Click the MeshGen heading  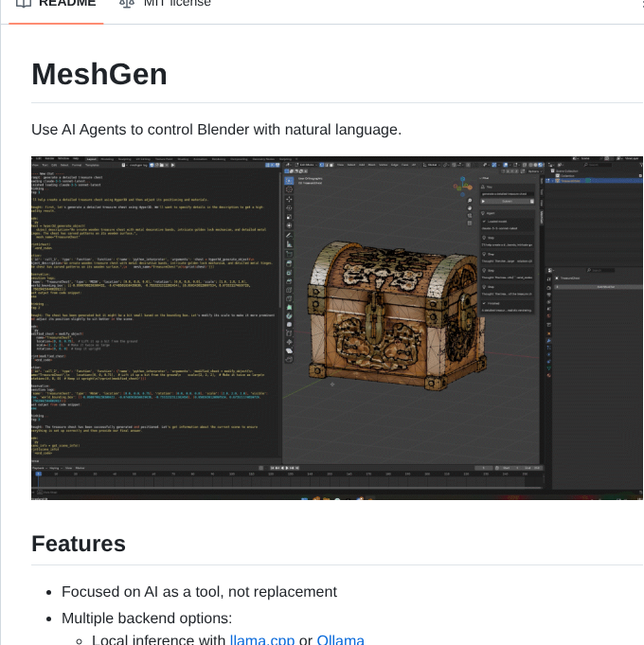pos(99,75)
